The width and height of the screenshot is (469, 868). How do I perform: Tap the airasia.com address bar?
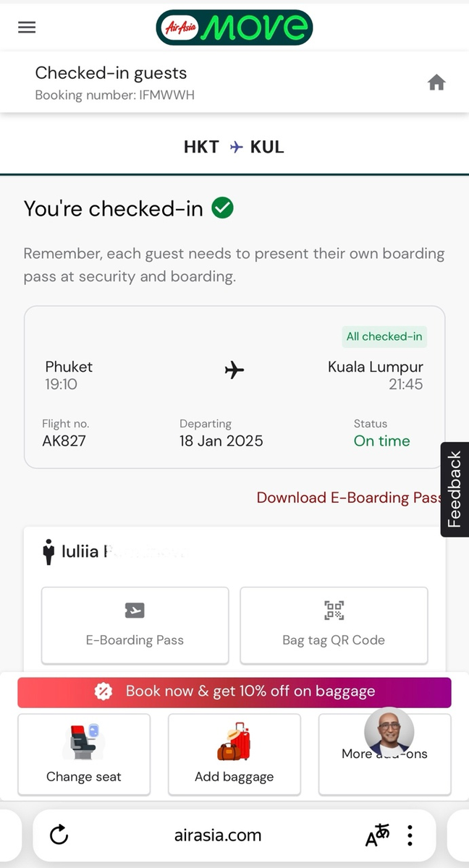(x=218, y=835)
